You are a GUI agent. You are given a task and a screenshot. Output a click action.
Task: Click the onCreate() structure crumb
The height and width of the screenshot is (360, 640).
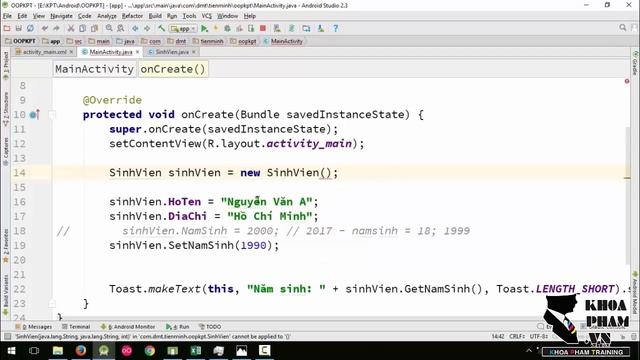[173, 69]
